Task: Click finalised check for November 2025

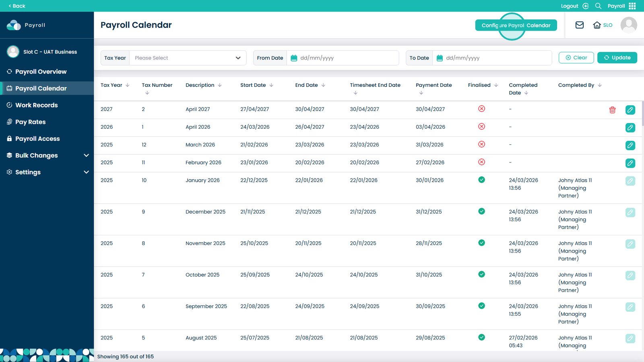Action: pyautogui.click(x=481, y=243)
